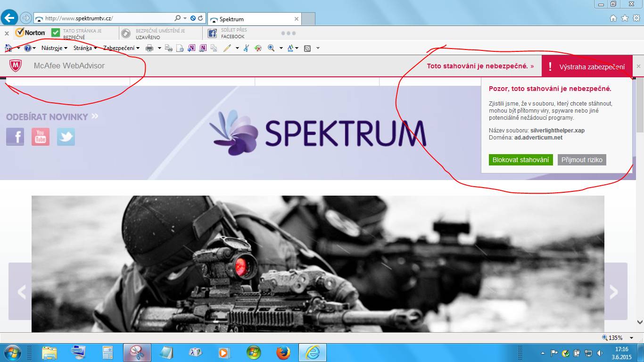
Task: Click the browser Forward arrow button
Action: point(25,18)
